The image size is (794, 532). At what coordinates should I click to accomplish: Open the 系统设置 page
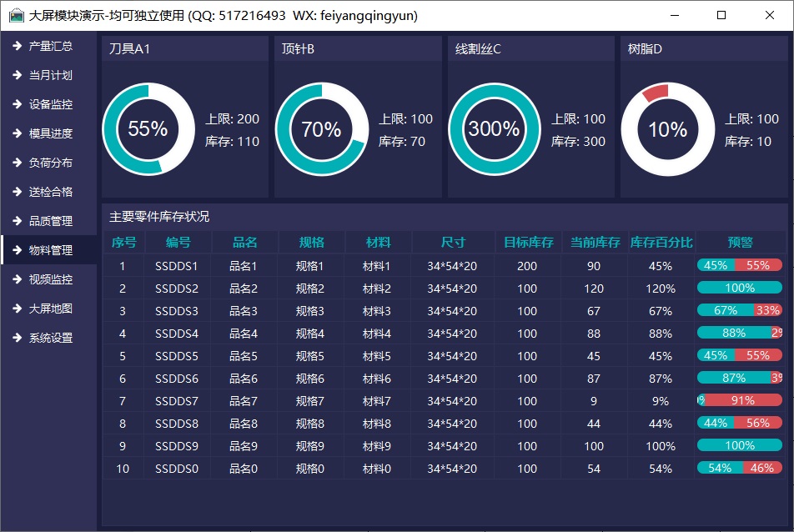pyautogui.click(x=50, y=338)
